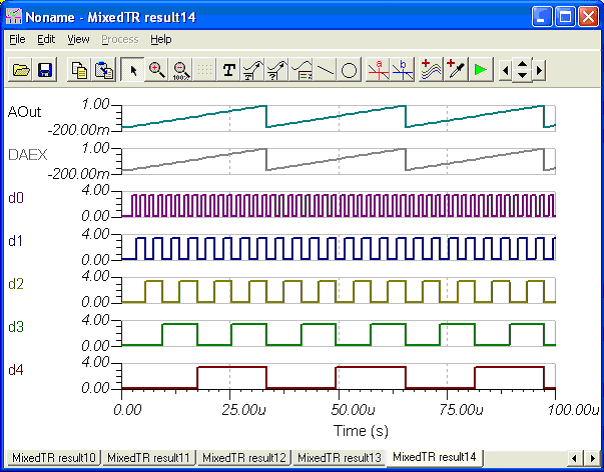Save the diagram with the floppy disk icon
Screen dimensions: 604x472
click(x=45, y=70)
